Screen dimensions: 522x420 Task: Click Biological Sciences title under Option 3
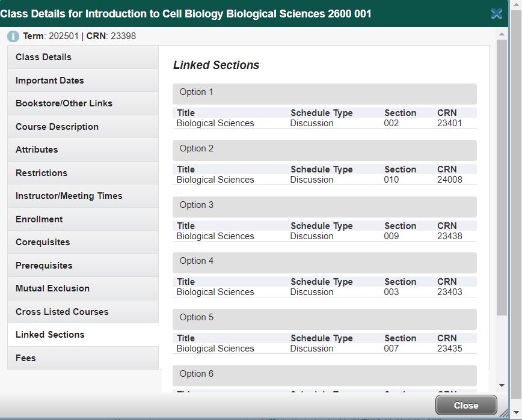(x=215, y=236)
